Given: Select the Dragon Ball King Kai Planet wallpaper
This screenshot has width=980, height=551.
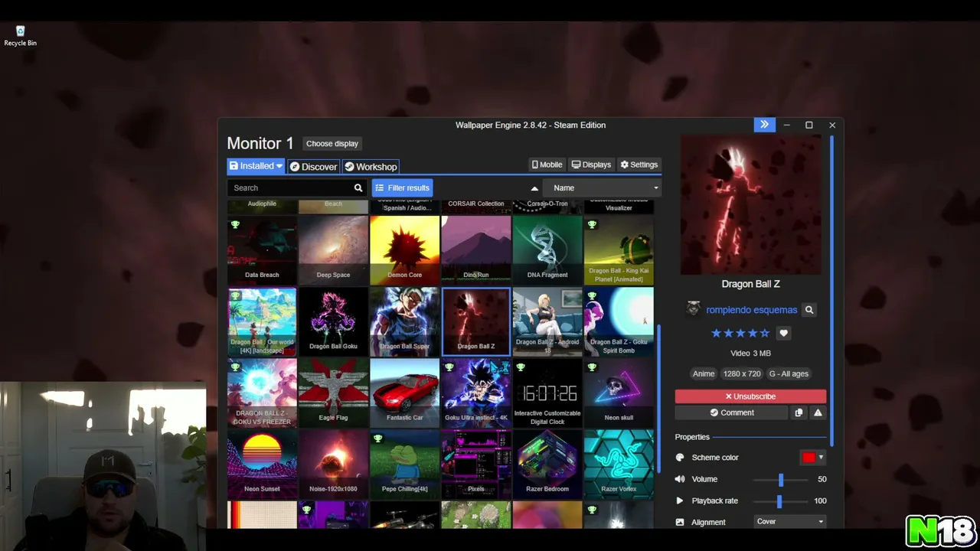Looking at the screenshot, I should (619, 250).
